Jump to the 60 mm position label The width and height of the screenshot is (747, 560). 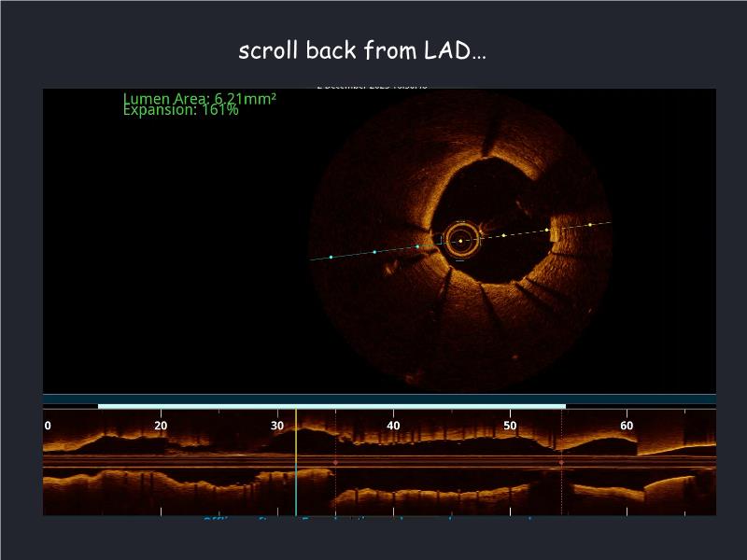[627, 426]
